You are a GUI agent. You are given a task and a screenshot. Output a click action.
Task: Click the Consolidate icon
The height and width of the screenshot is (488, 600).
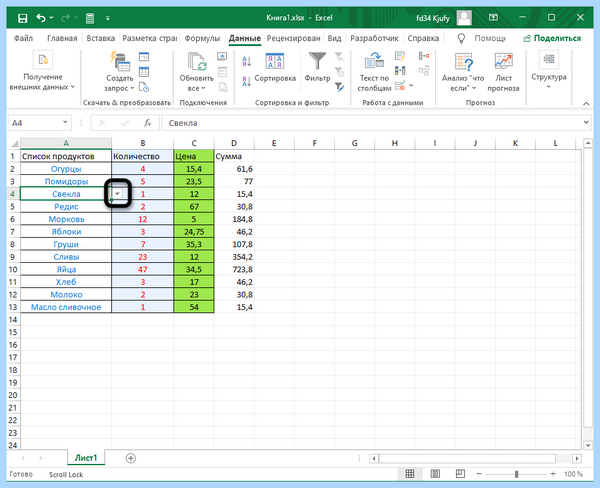[x=424, y=56]
